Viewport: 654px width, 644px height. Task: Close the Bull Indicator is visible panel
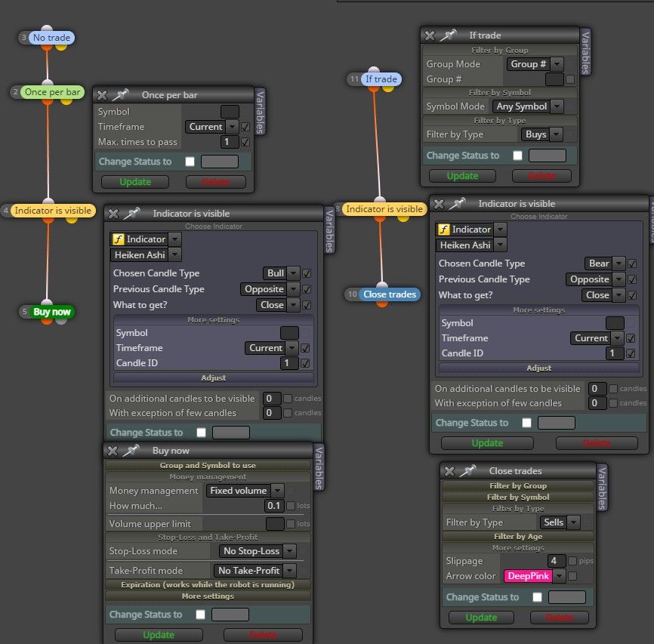pyautogui.click(x=113, y=214)
